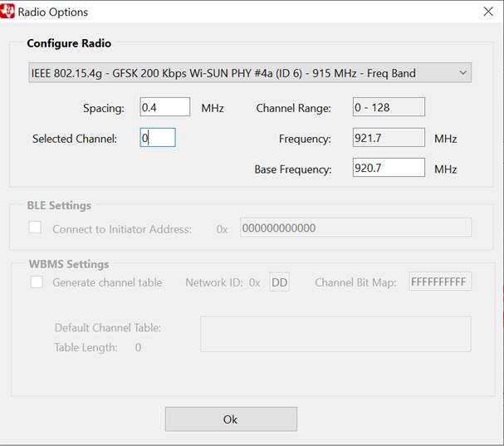Click the BLE Settings group heading
The width and height of the screenshot is (504, 446).
(60, 205)
